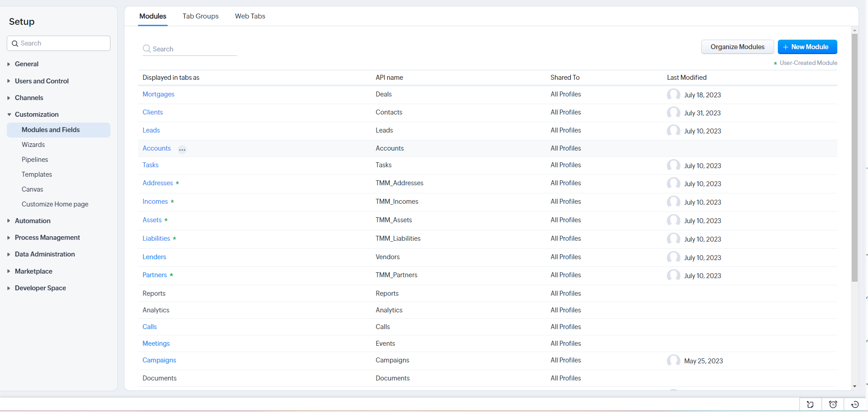This screenshot has width=868, height=412.
Task: Select Pipelines in the Customization menu
Action: (x=35, y=160)
